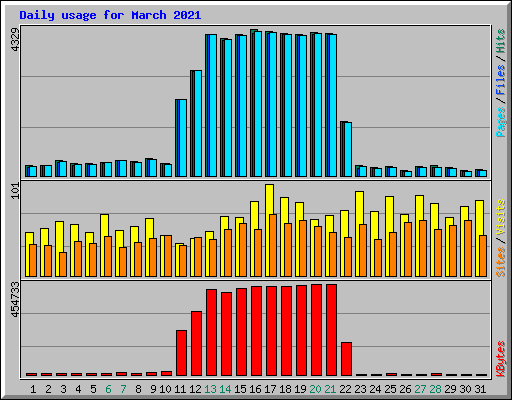Click the day 10 axis label
This screenshot has height=400, width=512.
click(165, 389)
